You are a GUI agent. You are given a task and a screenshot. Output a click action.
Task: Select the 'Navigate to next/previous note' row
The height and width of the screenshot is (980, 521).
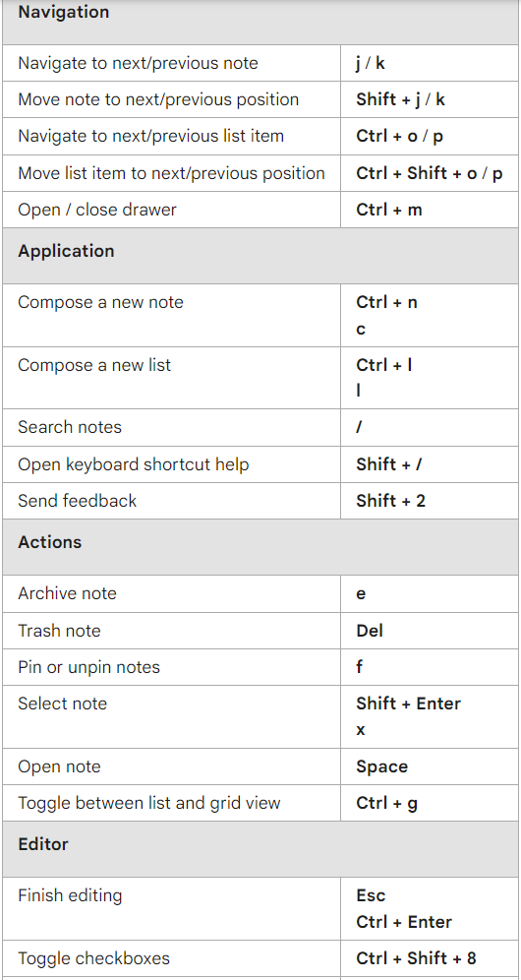click(260, 63)
